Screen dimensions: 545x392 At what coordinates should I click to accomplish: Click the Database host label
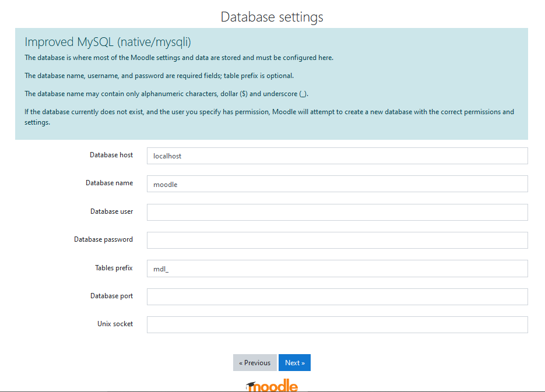click(111, 155)
